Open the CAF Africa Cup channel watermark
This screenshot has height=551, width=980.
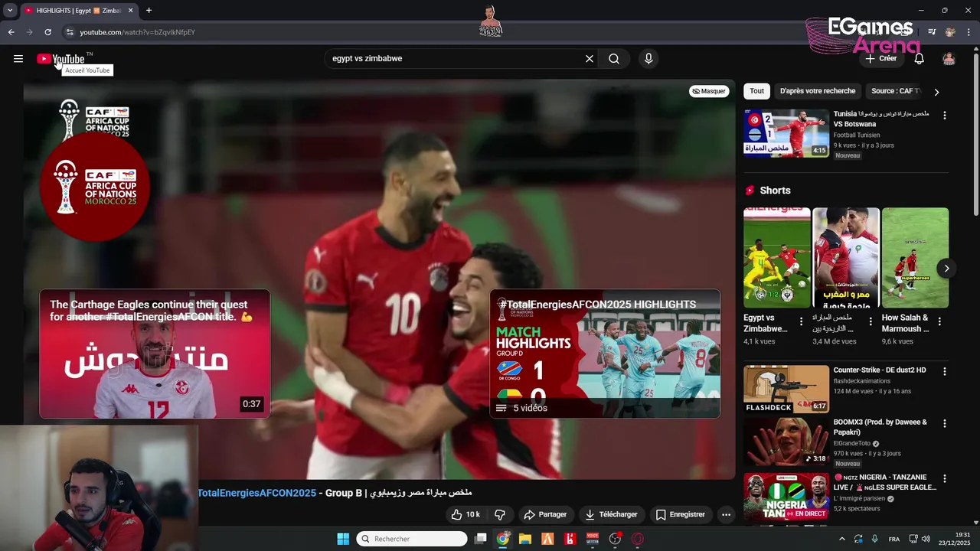(x=94, y=187)
